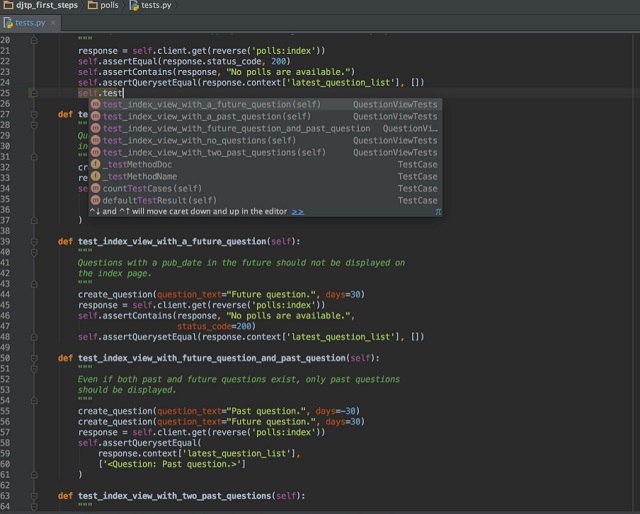The image size is (640, 514).
Task: Click line number 44 in the gutter
Action: click(5, 295)
